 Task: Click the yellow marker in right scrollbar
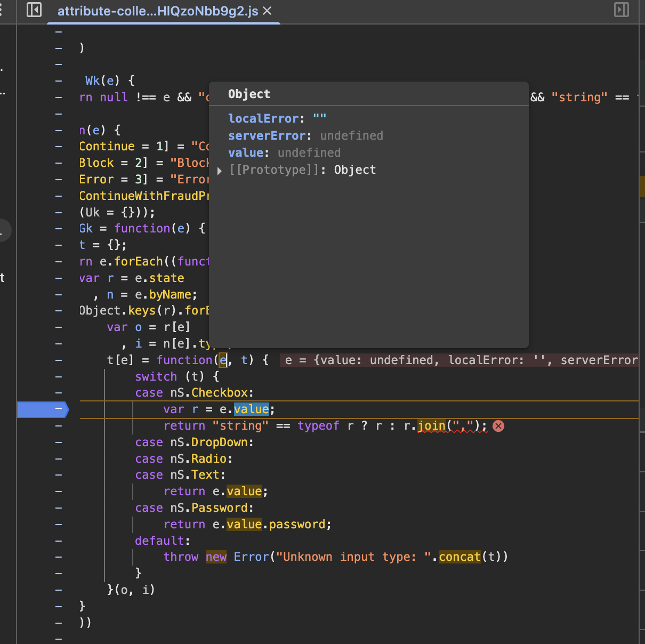coord(642,187)
